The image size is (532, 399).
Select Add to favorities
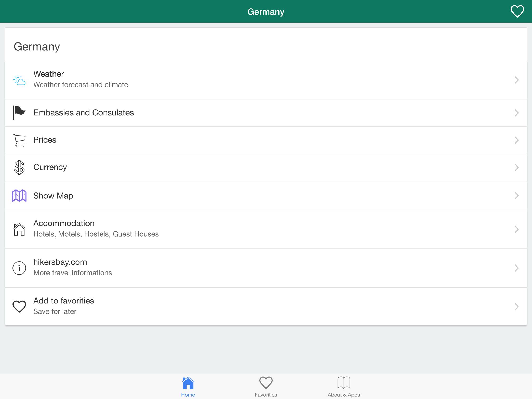click(x=266, y=307)
